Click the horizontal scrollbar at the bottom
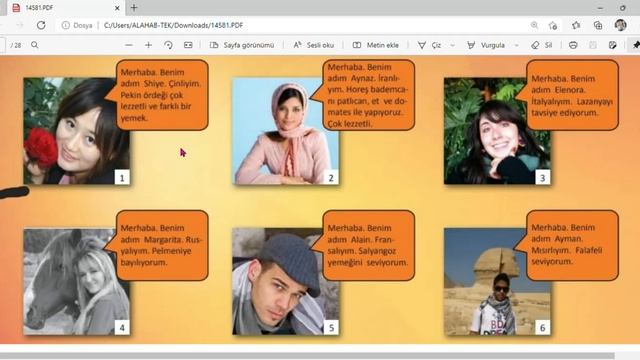 [307, 356]
